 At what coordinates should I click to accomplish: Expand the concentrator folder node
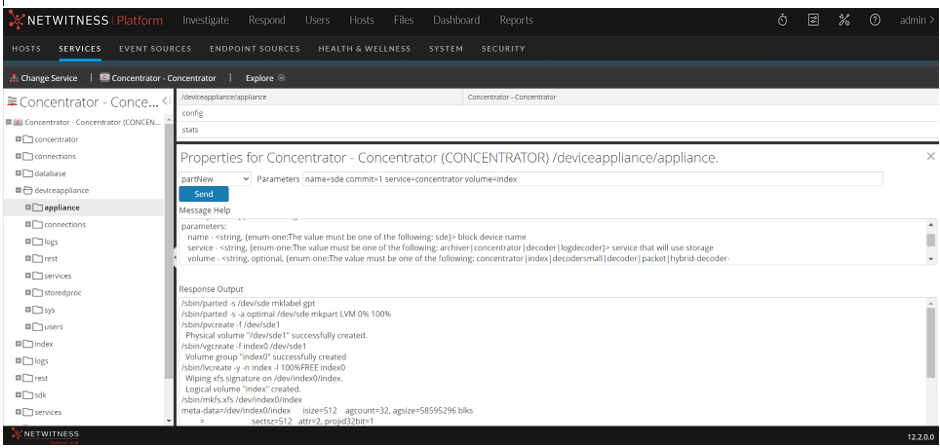point(19,139)
